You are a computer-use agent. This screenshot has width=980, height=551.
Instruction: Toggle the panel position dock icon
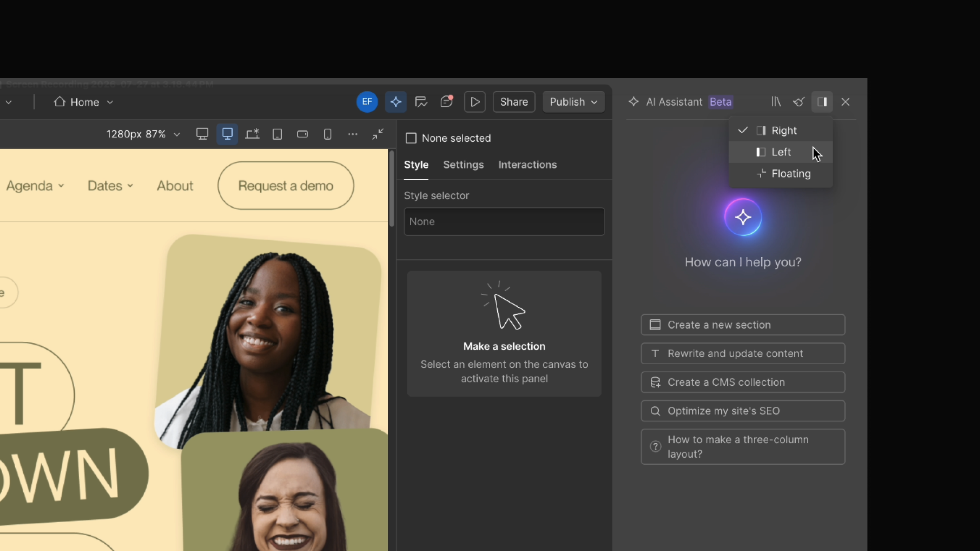(822, 102)
